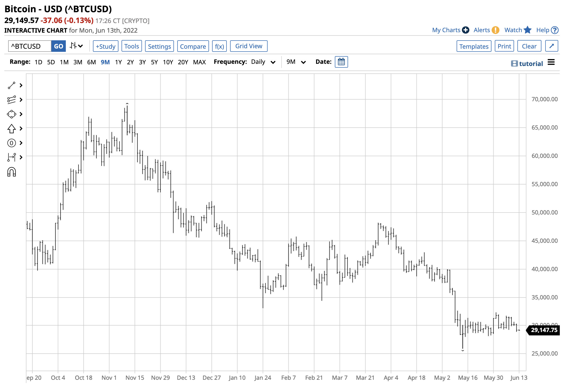Open the hamburger chart menu
This screenshot has width=576, height=392.
[x=551, y=62]
